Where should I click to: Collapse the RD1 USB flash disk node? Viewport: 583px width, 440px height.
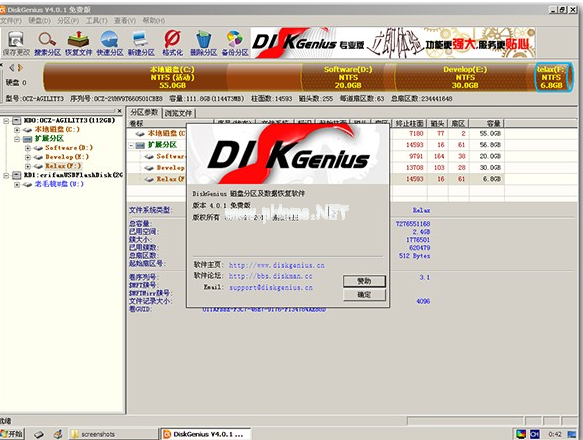coord(6,175)
